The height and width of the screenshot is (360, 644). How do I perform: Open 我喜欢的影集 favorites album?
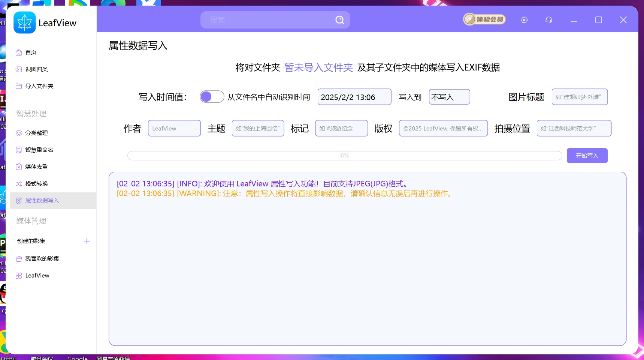point(53,259)
